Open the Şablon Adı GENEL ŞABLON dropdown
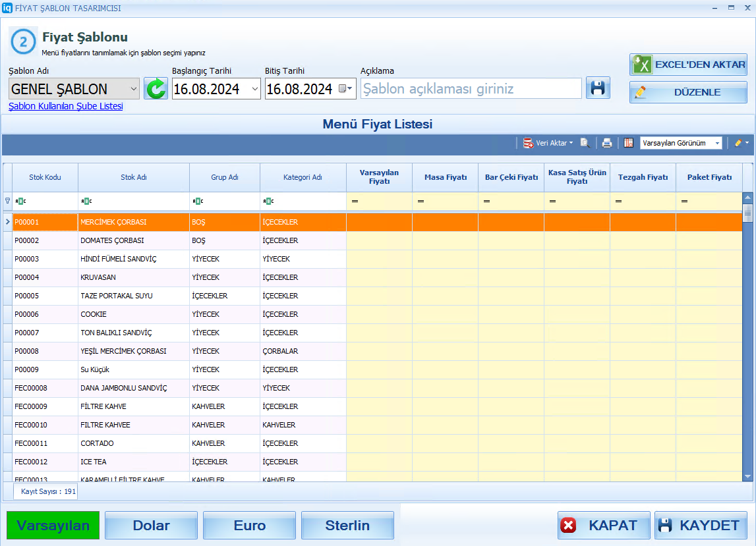The height and width of the screenshot is (546, 756). [134, 89]
